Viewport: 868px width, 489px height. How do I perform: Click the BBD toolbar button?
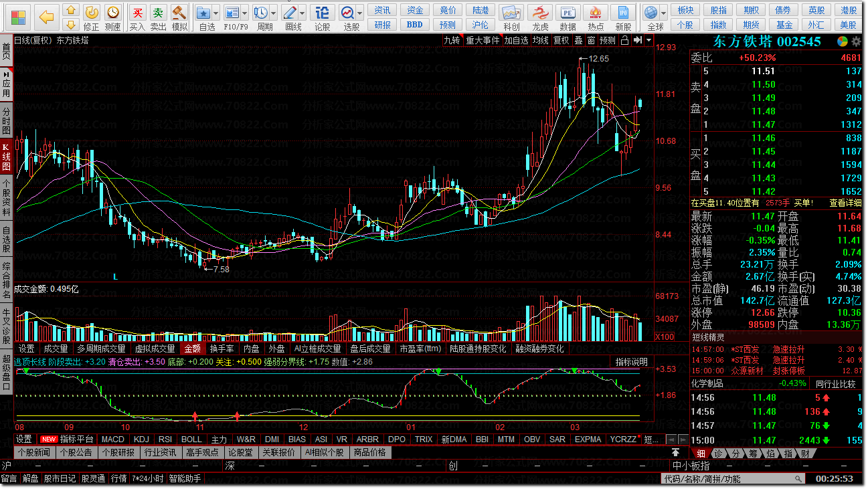click(x=415, y=25)
